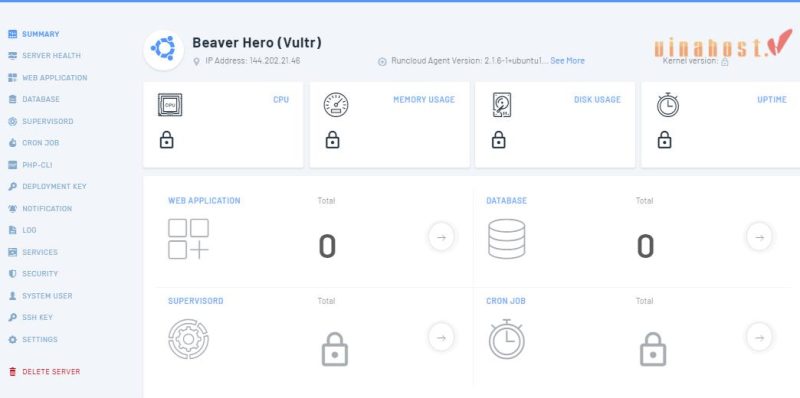The image size is (800, 398).
Task: Click the Delete Server link
Action: pyautogui.click(x=51, y=371)
